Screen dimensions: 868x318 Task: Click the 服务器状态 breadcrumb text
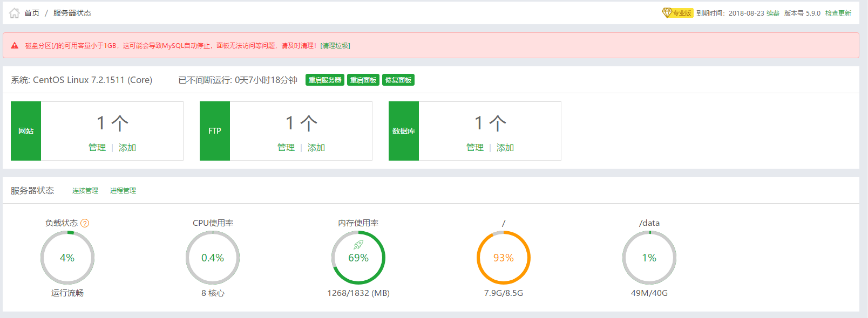[72, 13]
